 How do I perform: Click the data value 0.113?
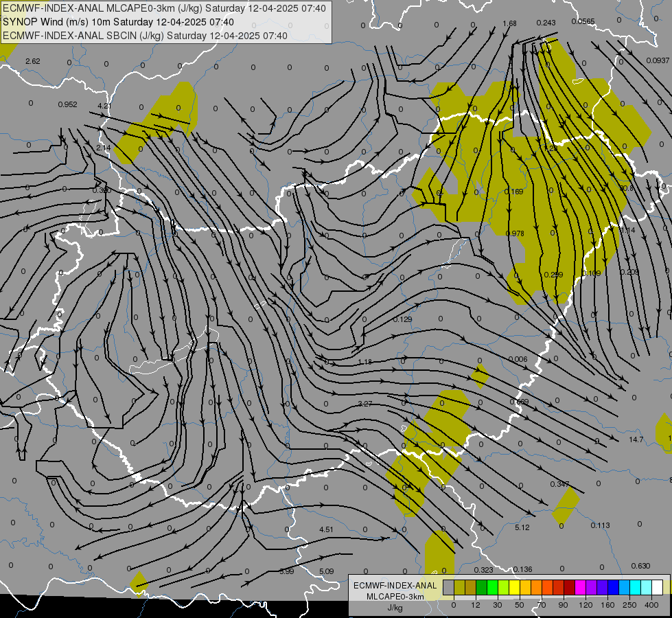point(600,525)
